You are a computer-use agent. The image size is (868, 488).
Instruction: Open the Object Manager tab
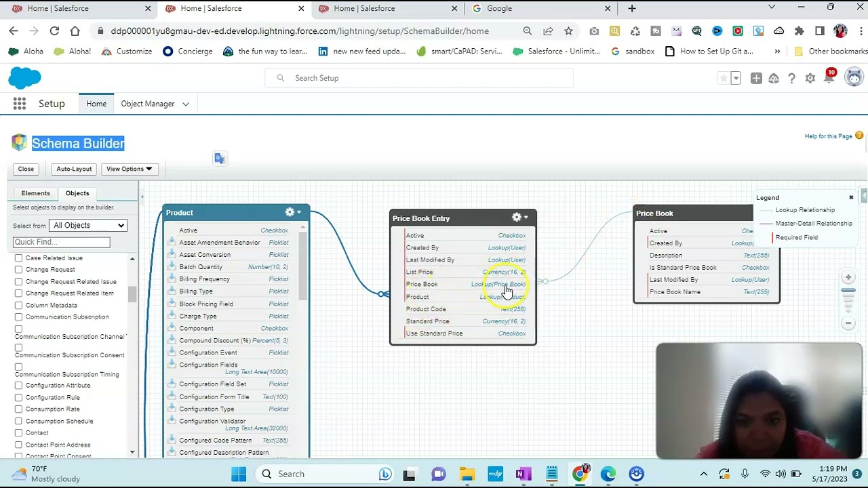tap(148, 104)
